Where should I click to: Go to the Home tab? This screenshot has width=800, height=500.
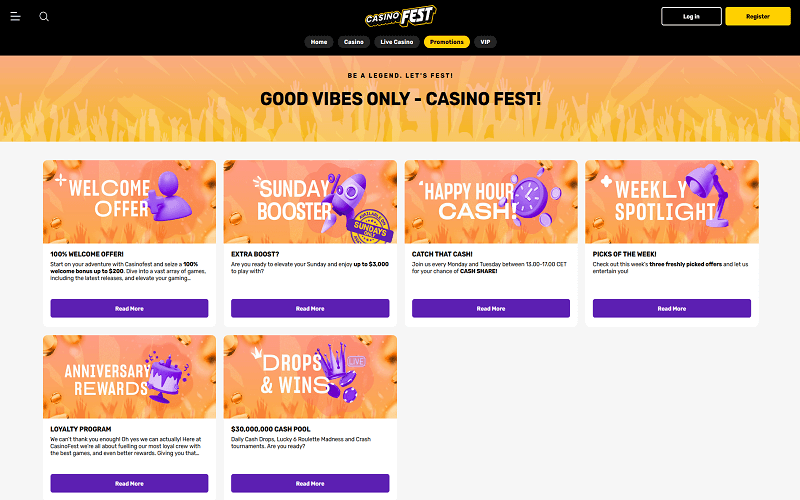click(319, 42)
